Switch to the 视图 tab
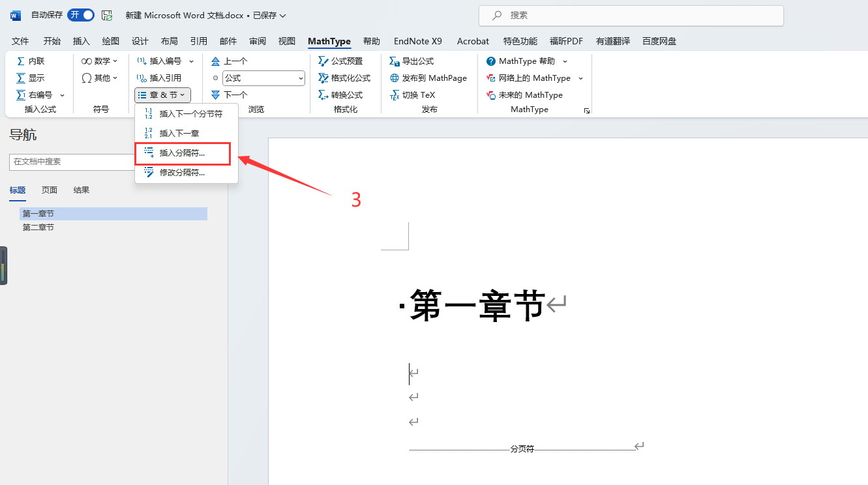 point(287,41)
